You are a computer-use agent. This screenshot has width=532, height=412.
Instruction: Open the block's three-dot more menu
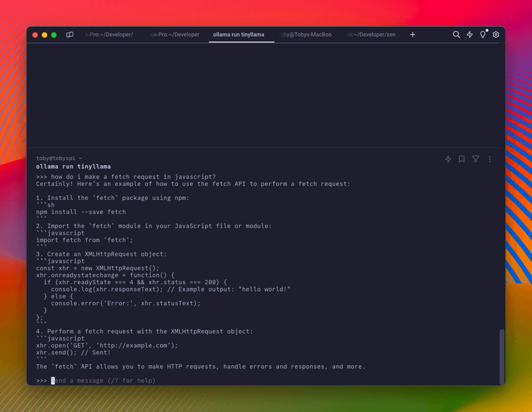pyautogui.click(x=490, y=159)
